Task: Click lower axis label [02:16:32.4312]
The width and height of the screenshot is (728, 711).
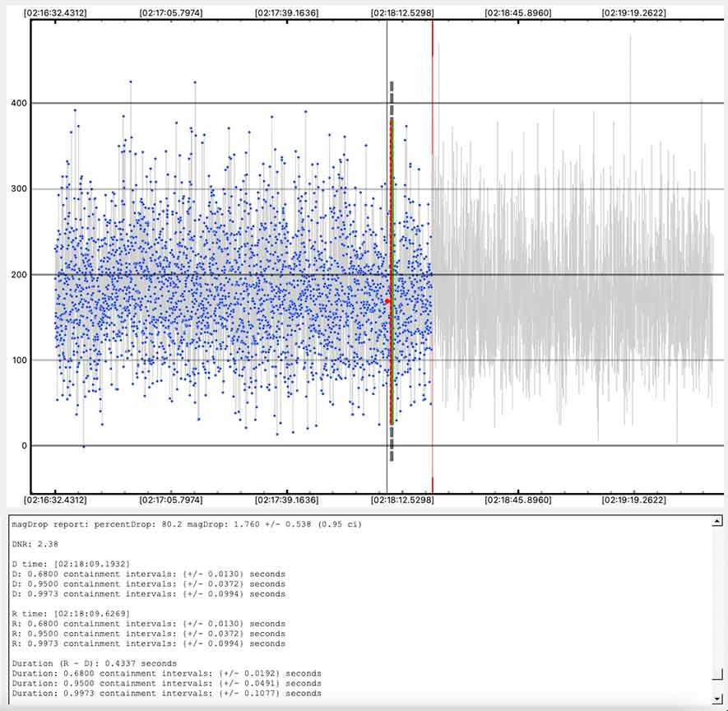Action: tap(55, 500)
